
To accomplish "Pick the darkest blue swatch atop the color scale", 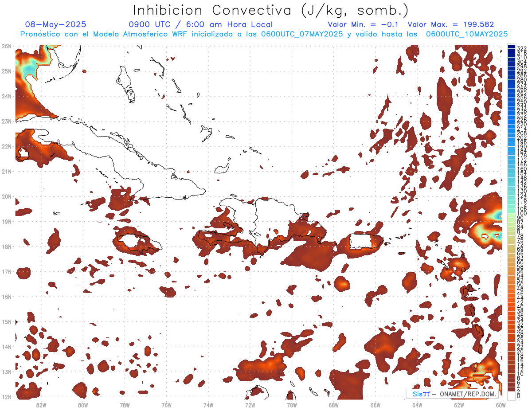I will 511,47.
